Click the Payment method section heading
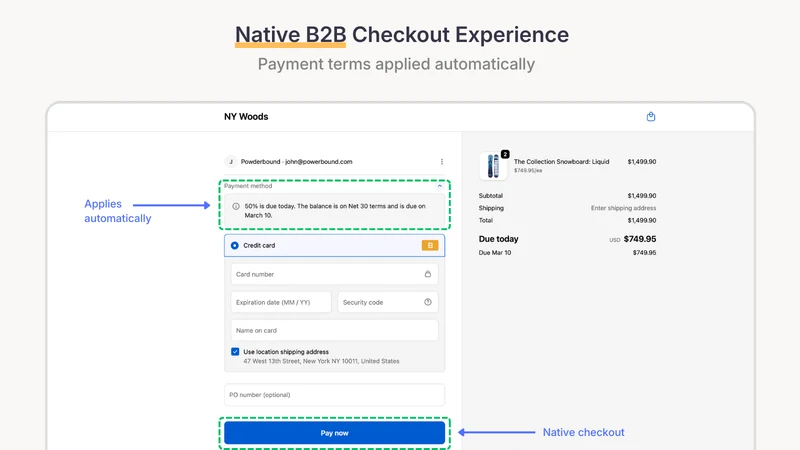 [x=248, y=186]
